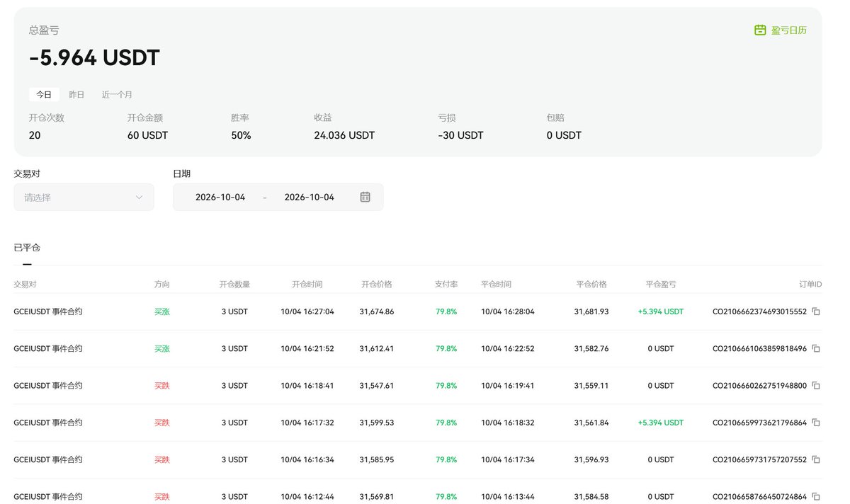The width and height of the screenshot is (850, 504).
Task: Click the 开仓时间 column header
Action: [307, 284]
